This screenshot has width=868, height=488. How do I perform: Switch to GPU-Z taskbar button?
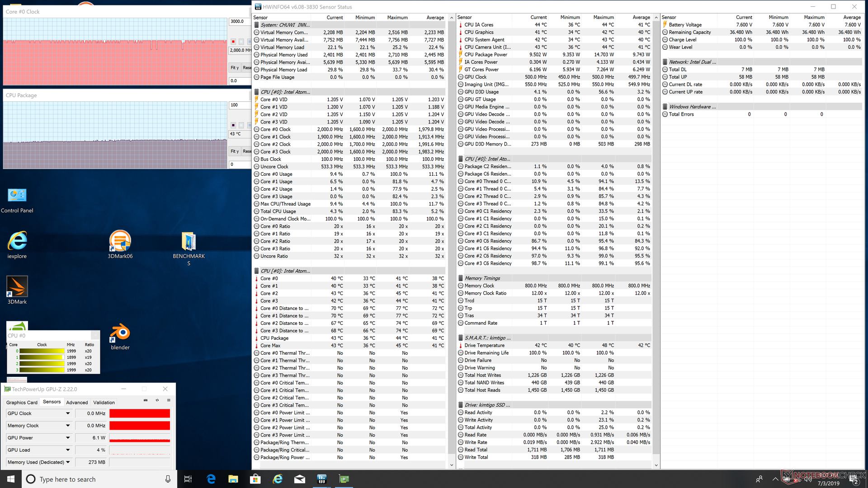344,479
